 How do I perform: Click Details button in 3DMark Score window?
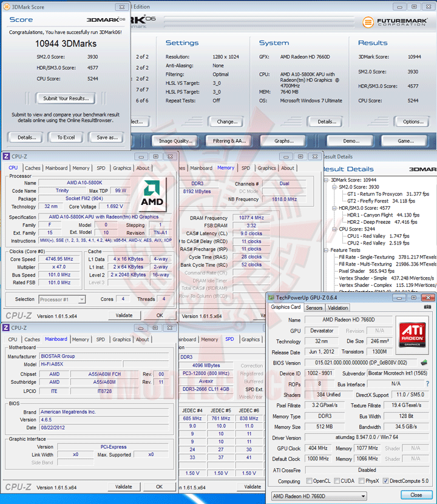pos(27,137)
